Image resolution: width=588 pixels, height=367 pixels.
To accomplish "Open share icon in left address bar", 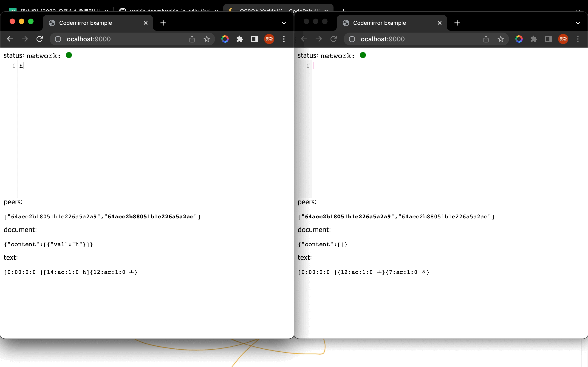I will (192, 39).
